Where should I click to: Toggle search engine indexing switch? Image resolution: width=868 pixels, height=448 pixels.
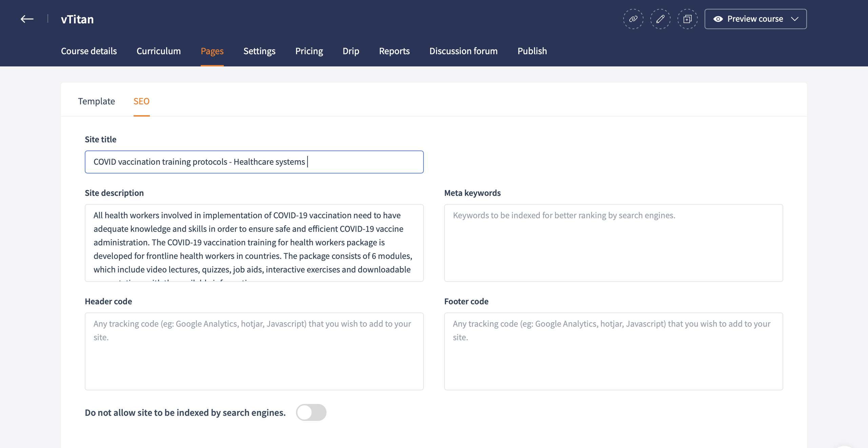[311, 412]
